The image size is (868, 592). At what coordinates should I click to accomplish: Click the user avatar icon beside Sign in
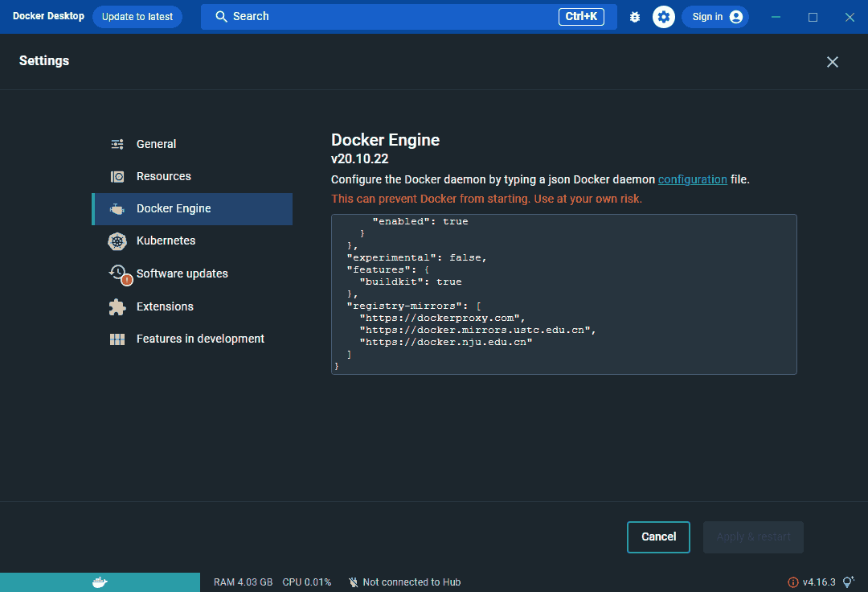736,16
